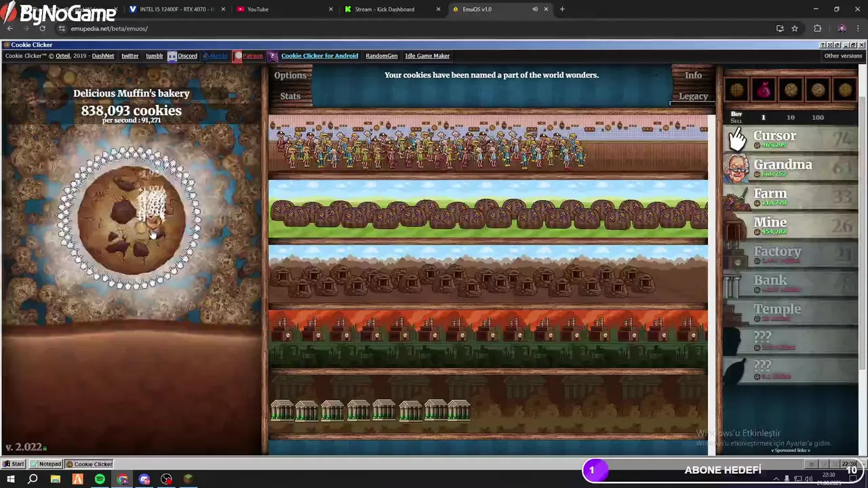Click the EmuOS Start button

(x=14, y=464)
